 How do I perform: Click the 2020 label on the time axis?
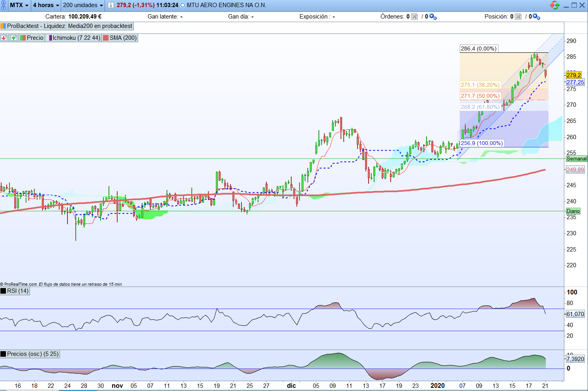click(x=438, y=386)
